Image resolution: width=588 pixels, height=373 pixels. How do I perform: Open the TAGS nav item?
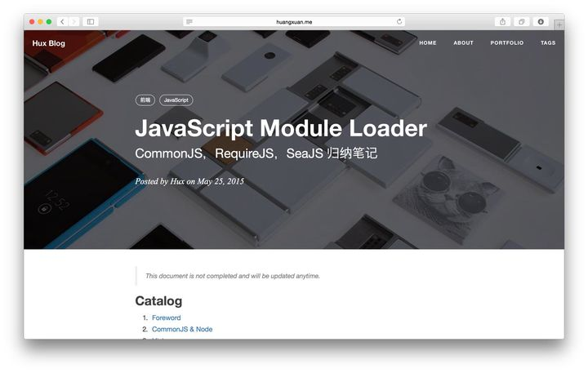coord(548,42)
